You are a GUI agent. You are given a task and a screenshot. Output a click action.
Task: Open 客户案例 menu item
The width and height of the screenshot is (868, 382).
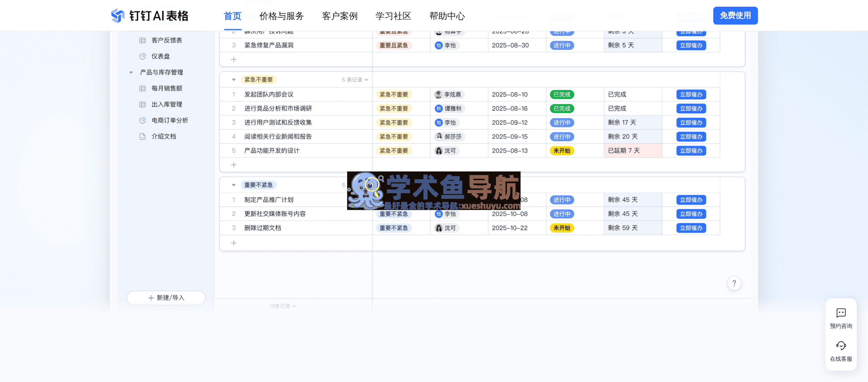(x=339, y=16)
